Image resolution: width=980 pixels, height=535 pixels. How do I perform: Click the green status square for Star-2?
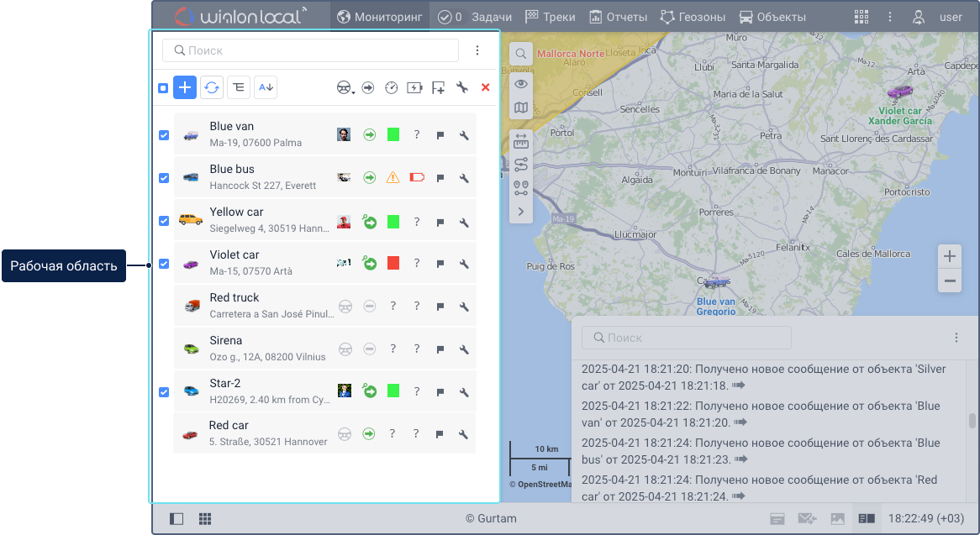click(393, 391)
